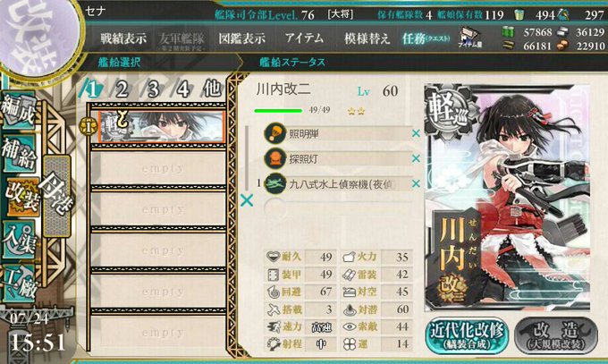Select the 補給 resupply icon

pos(19,153)
